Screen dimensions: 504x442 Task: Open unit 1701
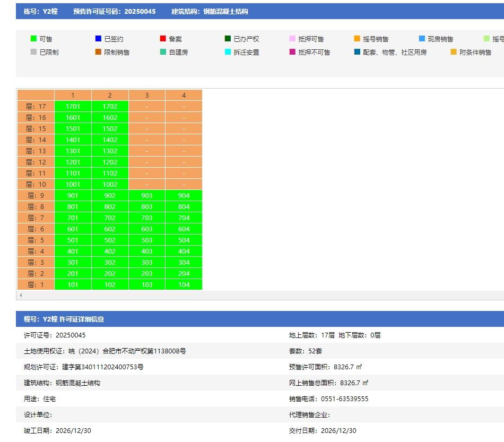pyautogui.click(x=73, y=107)
